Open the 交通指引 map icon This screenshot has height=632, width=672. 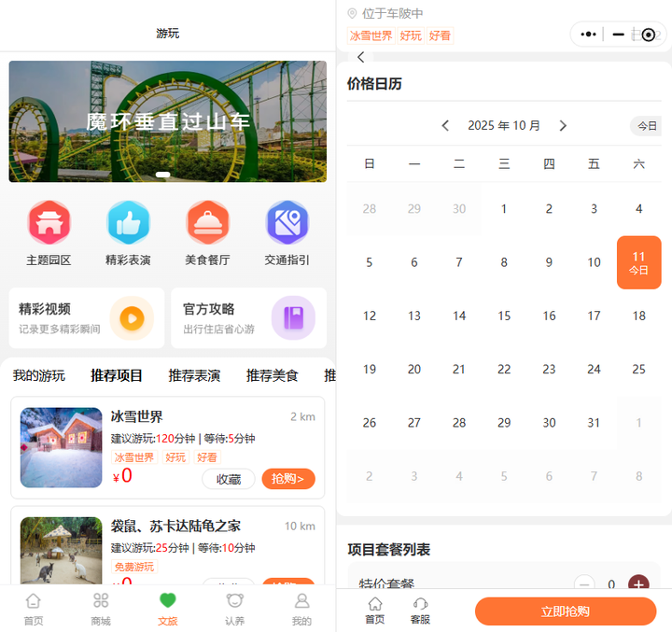tap(287, 223)
